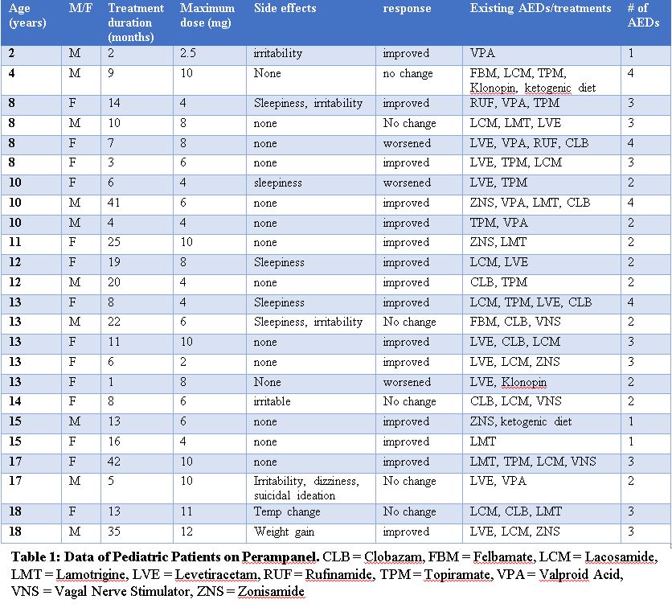Select the "Temp change" side effect cell
Image resolution: width=672 pixels, height=616 pixels.
coord(286,511)
